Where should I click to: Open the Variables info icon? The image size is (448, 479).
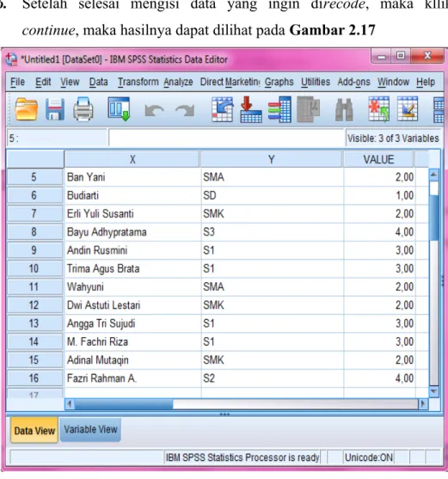279,109
